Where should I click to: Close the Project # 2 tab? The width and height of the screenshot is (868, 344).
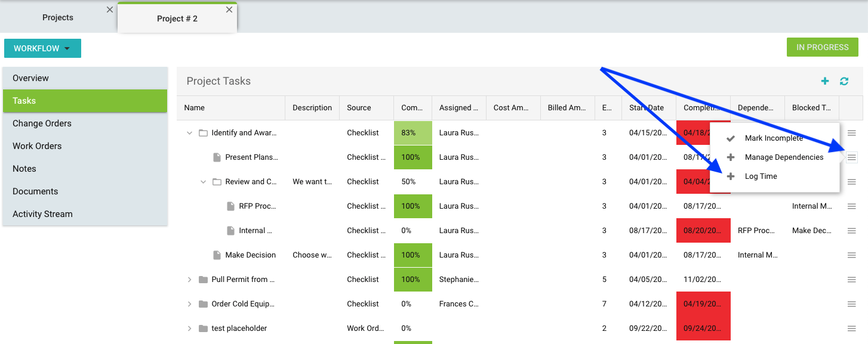[229, 10]
